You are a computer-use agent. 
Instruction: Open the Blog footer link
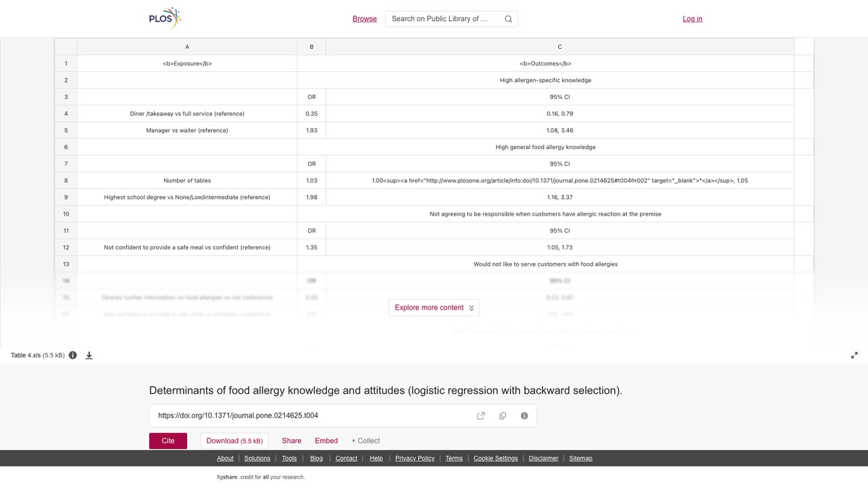pos(317,458)
